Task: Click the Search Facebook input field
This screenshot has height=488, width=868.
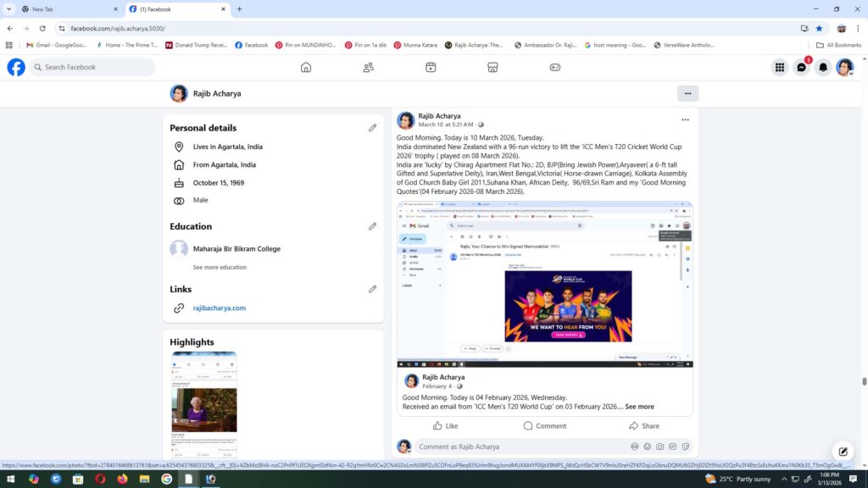Action: tap(93, 68)
